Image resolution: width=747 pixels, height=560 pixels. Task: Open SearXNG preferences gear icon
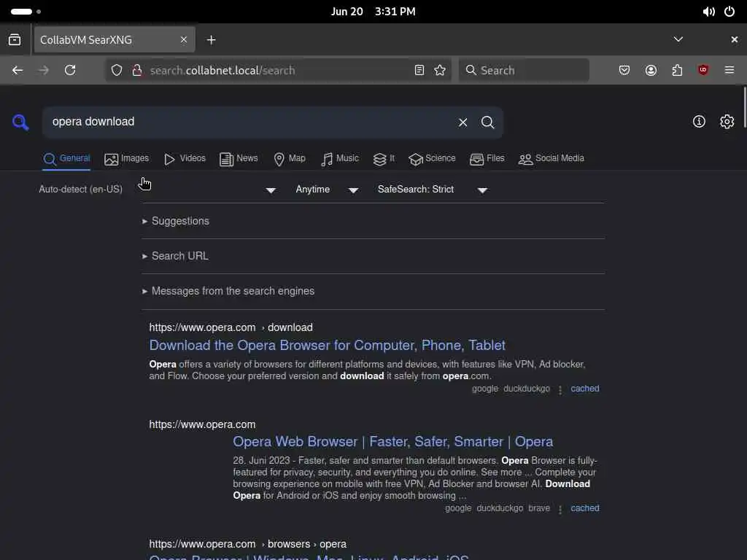(x=727, y=122)
